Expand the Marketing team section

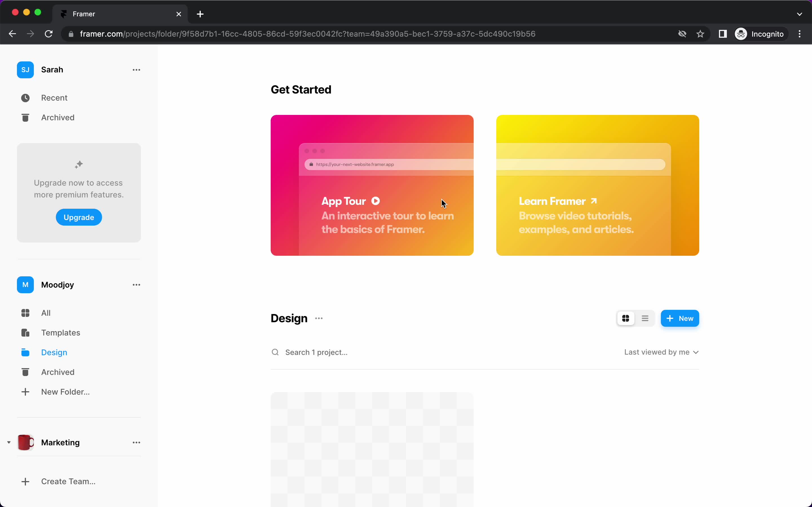point(8,442)
